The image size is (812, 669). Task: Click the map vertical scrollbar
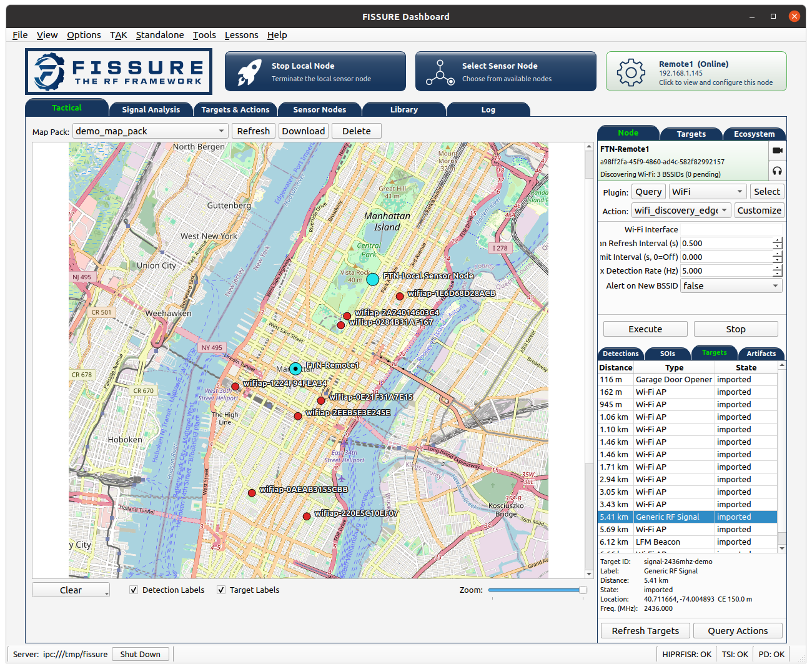tap(589, 360)
